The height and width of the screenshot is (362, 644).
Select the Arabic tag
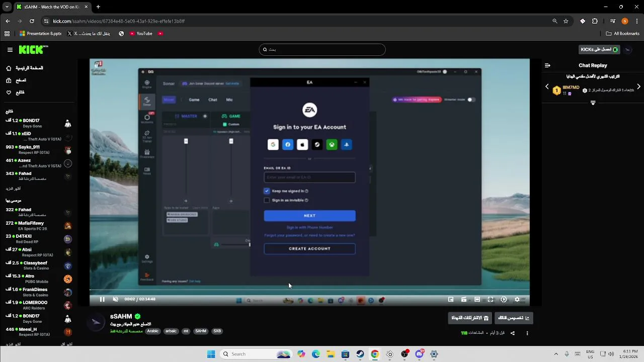click(153, 331)
